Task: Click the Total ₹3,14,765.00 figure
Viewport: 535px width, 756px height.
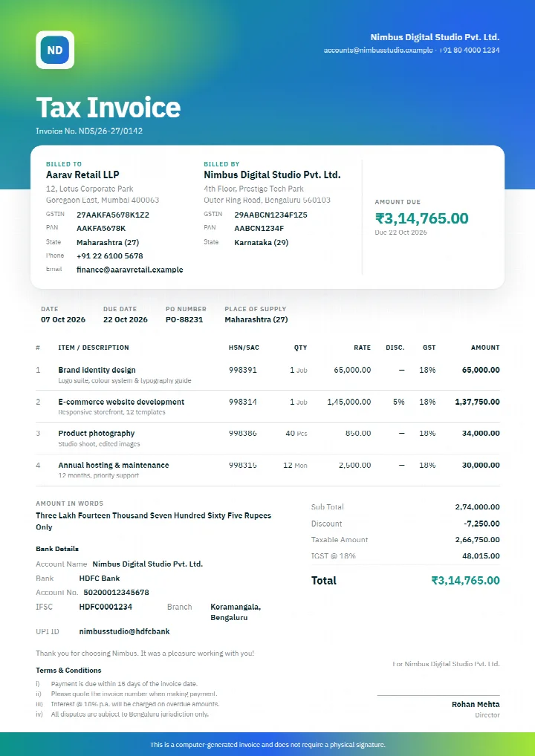Action: [466, 581]
